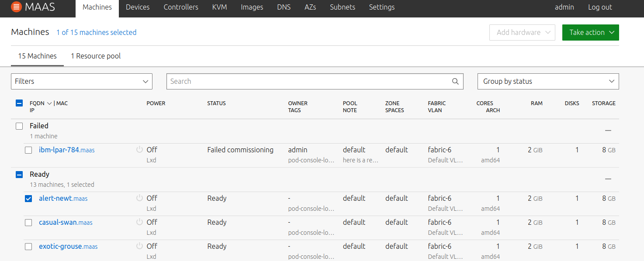Collapse the Ready group using minus icon
644x261 pixels.
pos(608,179)
